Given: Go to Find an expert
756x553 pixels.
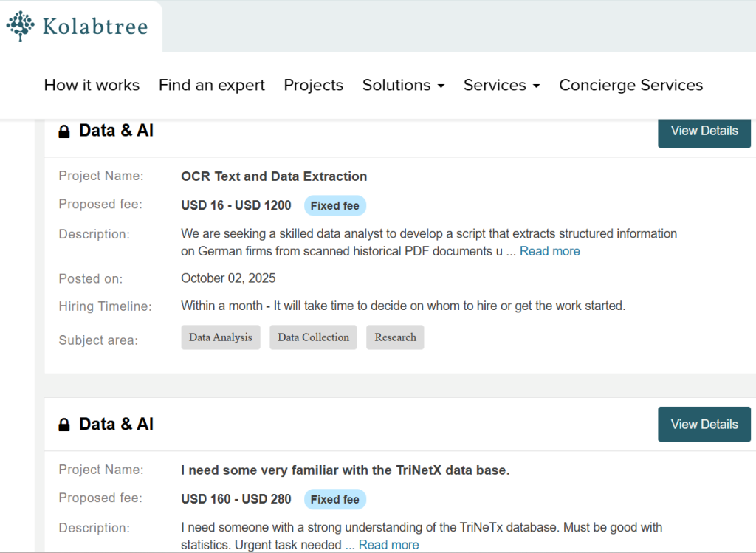Looking at the screenshot, I should 211,86.
